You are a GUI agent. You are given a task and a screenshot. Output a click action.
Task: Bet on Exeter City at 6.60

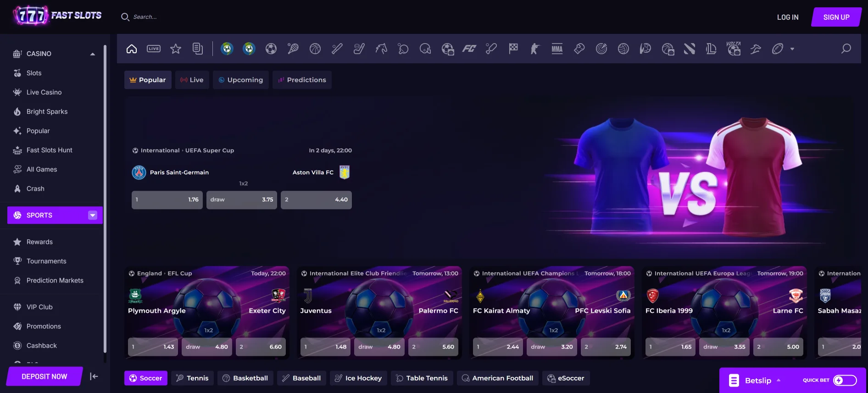[261, 347]
